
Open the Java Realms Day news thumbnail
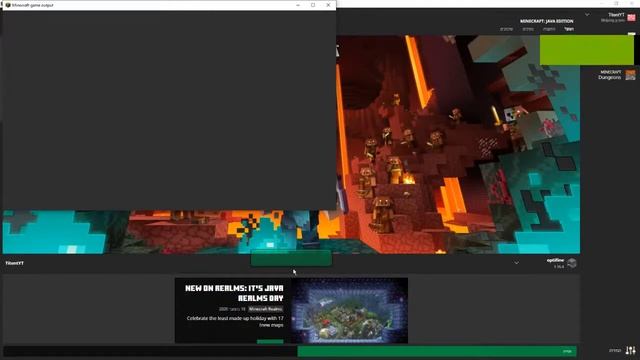click(x=349, y=311)
